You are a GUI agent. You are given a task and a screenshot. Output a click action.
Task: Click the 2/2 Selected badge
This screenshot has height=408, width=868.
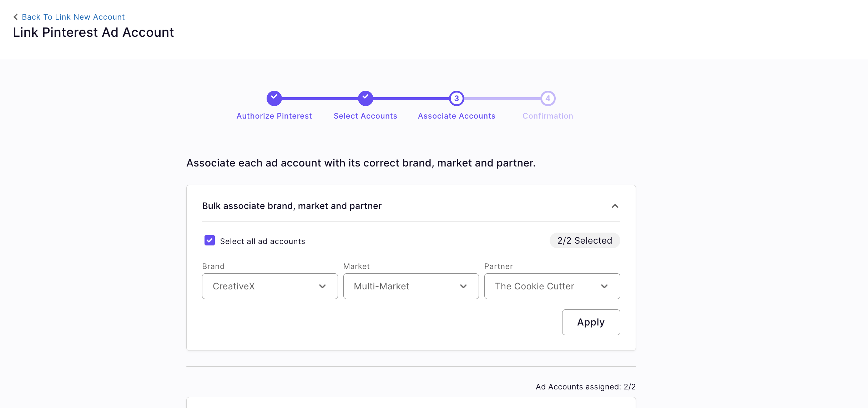point(585,240)
